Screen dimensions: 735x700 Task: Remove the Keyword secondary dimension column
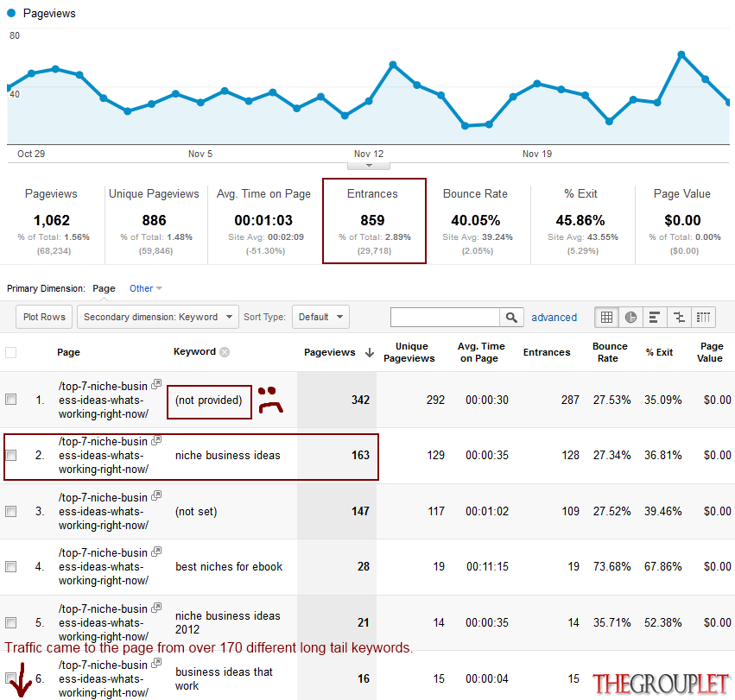pos(225,352)
